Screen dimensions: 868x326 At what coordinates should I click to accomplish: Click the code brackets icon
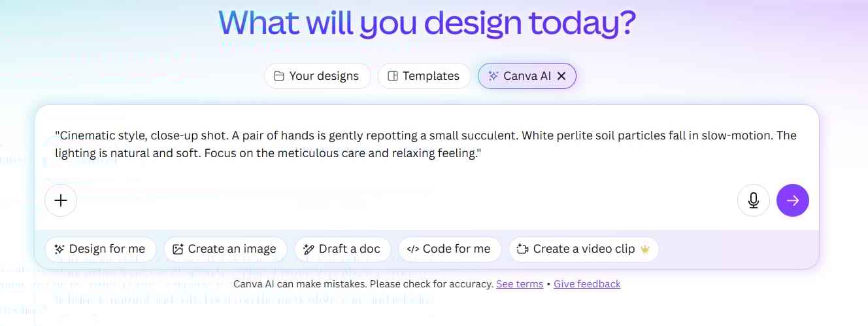[412, 249]
